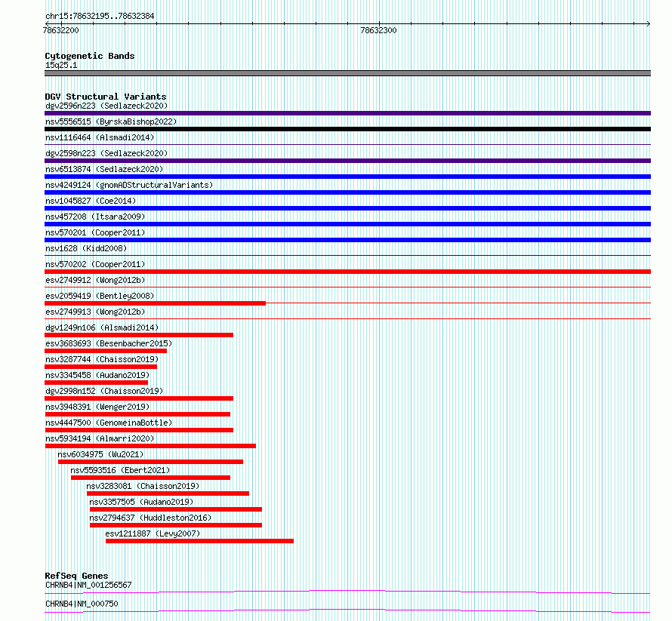Click the nsv3287744 (Chaisson2019) label

tap(102, 359)
